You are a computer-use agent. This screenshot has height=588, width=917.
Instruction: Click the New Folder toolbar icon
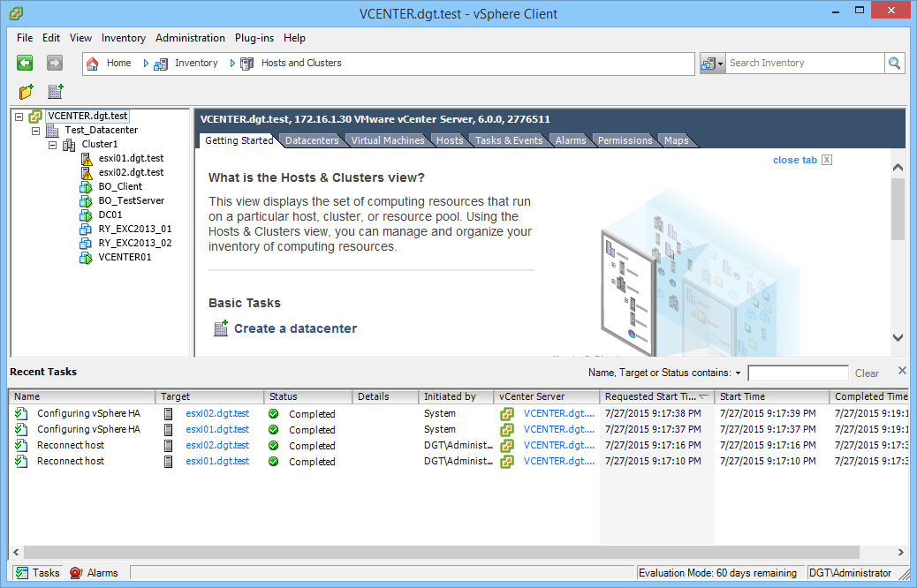tap(27, 92)
